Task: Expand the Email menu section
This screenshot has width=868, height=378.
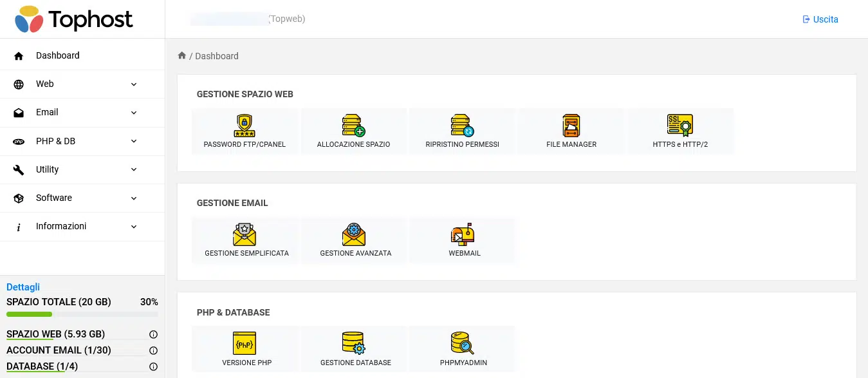Action: [x=82, y=112]
